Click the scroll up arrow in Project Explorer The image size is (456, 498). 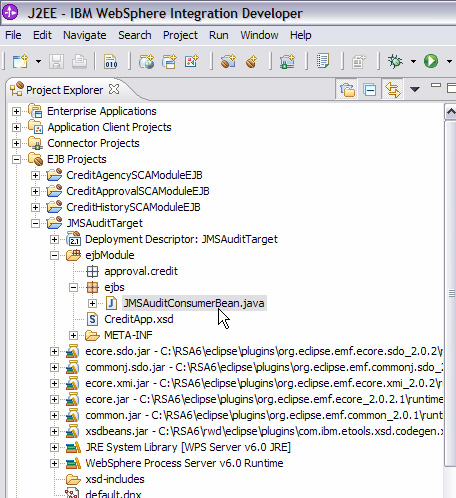click(x=450, y=112)
